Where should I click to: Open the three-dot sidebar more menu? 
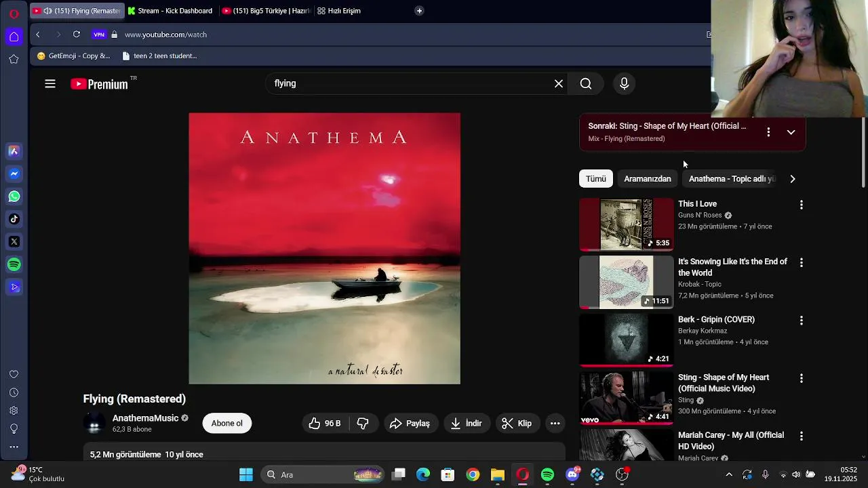coord(14,447)
